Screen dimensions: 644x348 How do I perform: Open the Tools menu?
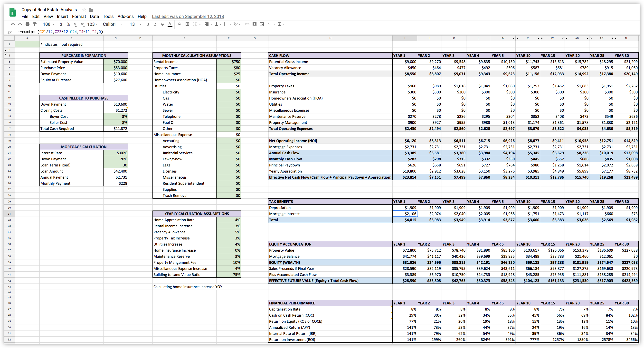[x=108, y=17]
